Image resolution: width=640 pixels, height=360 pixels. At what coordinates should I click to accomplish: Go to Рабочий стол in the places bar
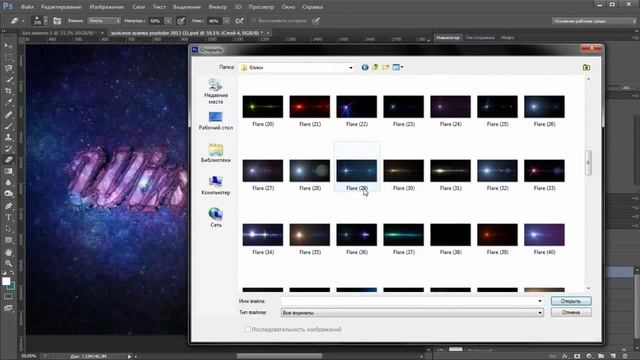coord(216,121)
